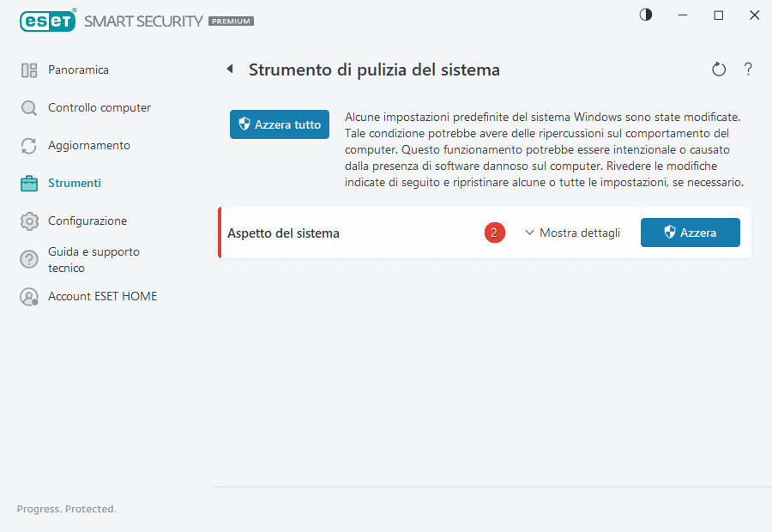Click the ESET logo badge

tap(48, 21)
